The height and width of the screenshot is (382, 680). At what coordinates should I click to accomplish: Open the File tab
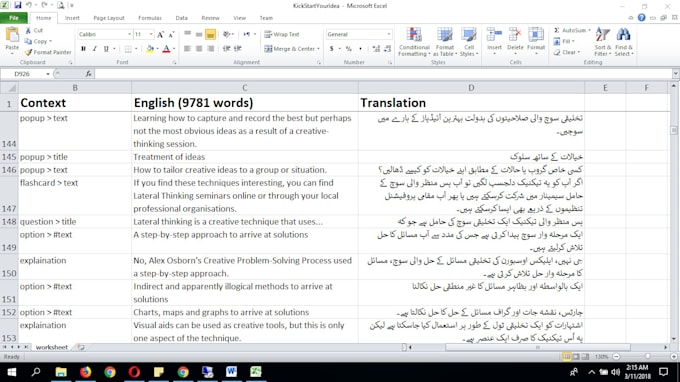[x=14, y=18]
